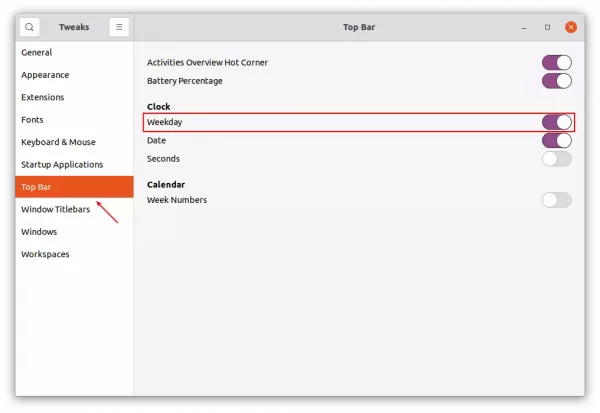Click the Clock section heading

click(158, 106)
